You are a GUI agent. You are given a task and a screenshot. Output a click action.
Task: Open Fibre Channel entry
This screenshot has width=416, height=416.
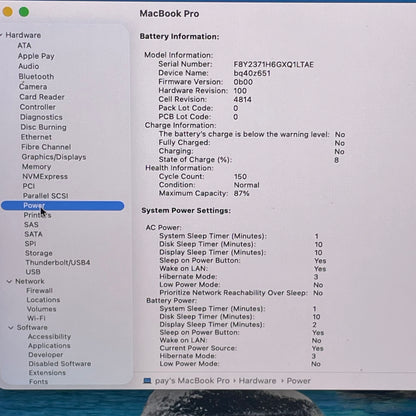pyautogui.click(x=46, y=147)
